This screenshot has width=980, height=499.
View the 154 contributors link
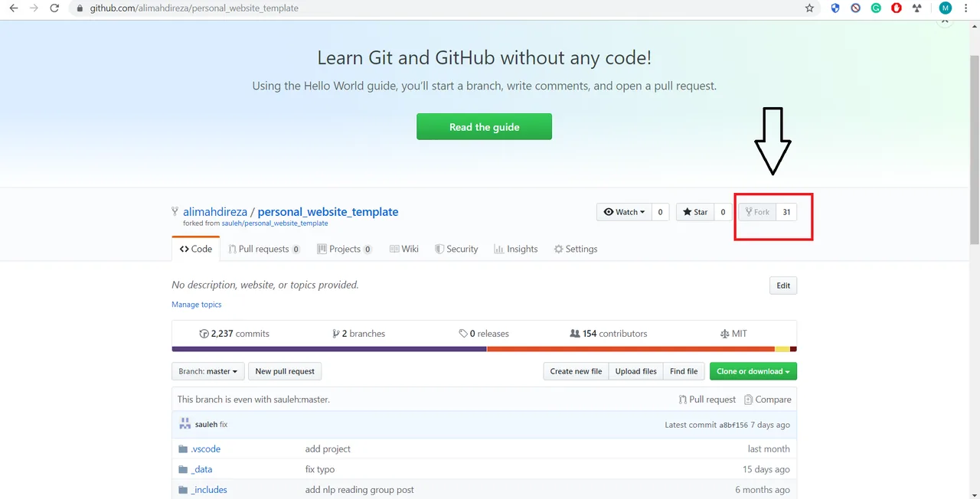[609, 334]
